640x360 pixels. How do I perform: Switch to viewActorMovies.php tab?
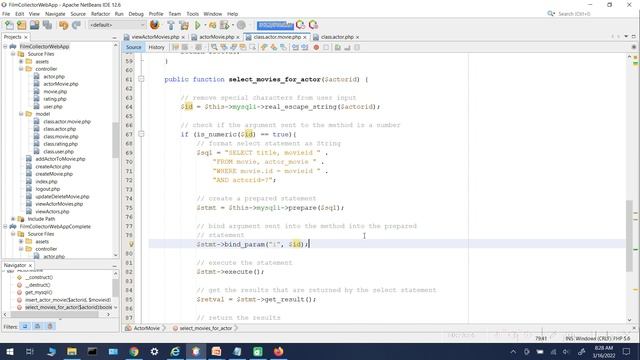155,37
